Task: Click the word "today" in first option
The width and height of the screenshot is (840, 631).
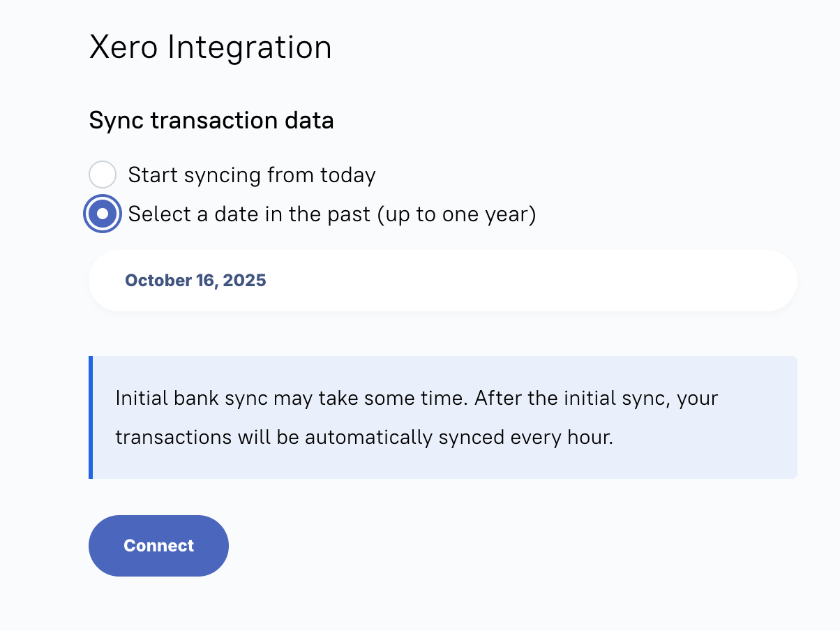Action: pyautogui.click(x=347, y=175)
